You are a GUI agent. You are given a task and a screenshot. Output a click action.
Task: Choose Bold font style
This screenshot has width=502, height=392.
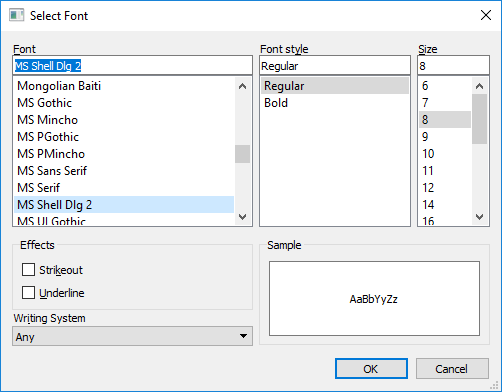[x=335, y=103]
